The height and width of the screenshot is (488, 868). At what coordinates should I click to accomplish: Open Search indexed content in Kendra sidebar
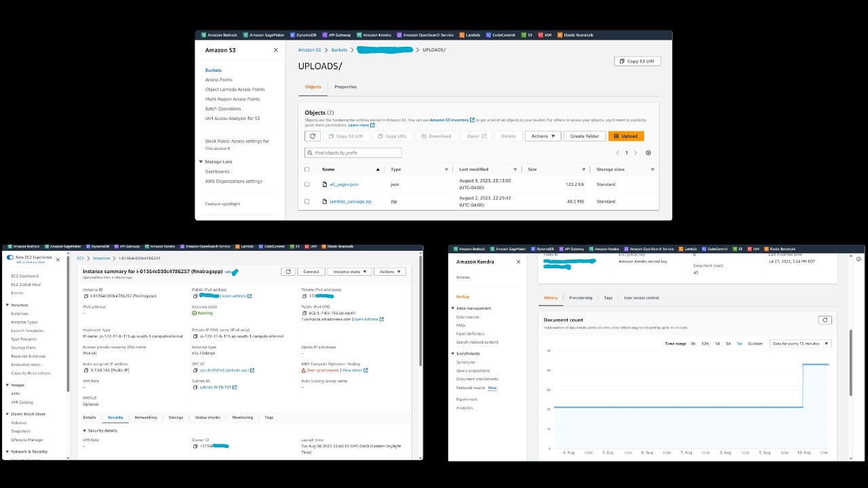477,342
